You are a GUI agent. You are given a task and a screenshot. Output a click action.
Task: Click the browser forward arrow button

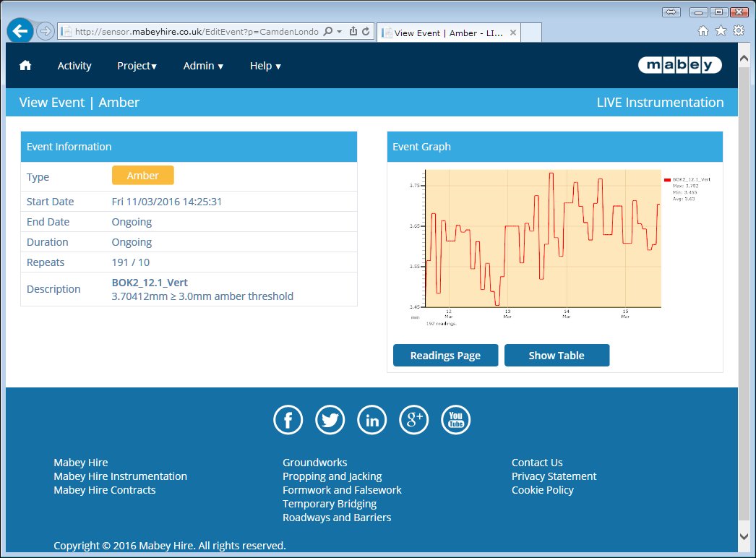[46, 31]
